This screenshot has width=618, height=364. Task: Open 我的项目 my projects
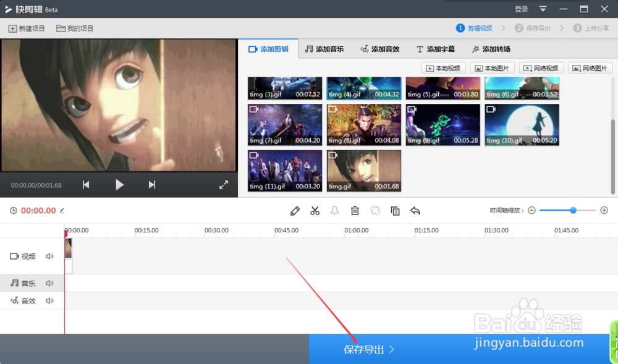click(x=75, y=28)
